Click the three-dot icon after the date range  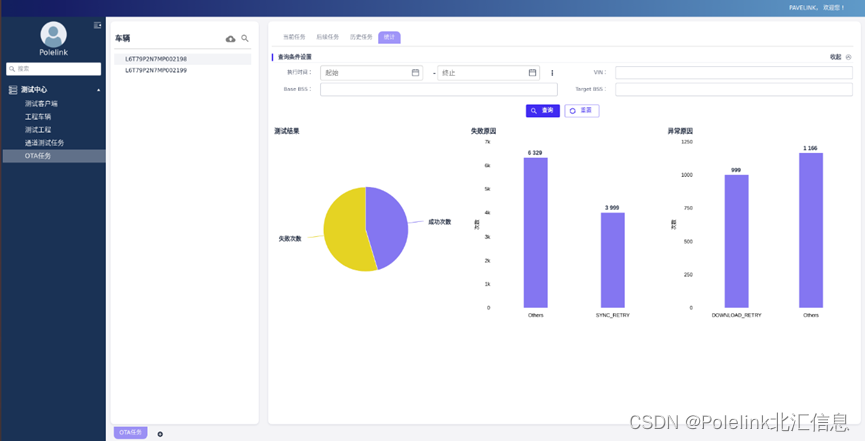[552, 73]
